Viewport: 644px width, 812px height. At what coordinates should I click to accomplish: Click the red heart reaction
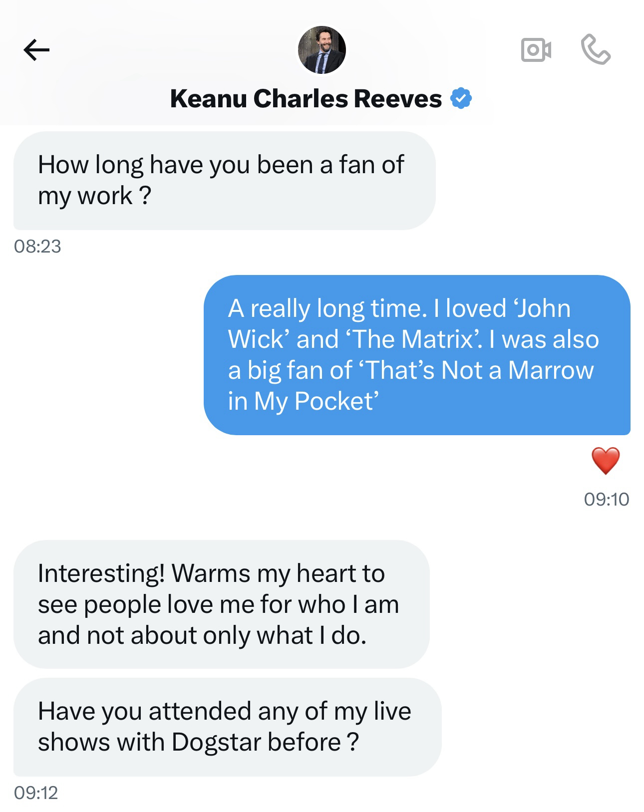click(605, 460)
